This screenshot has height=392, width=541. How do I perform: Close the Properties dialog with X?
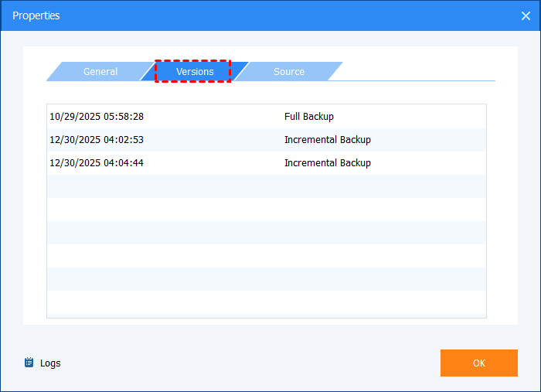click(x=526, y=15)
